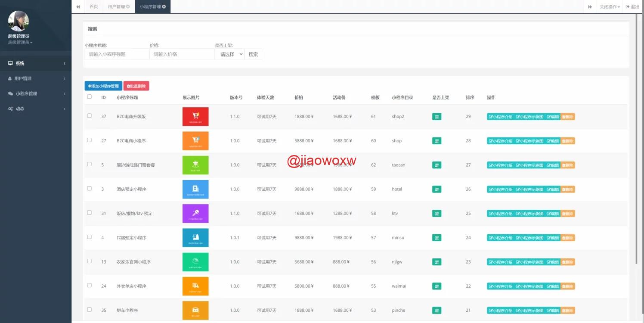Close the 用户管理 tab with its x icon
Screen dimensions: 644x323
[x=128, y=6]
